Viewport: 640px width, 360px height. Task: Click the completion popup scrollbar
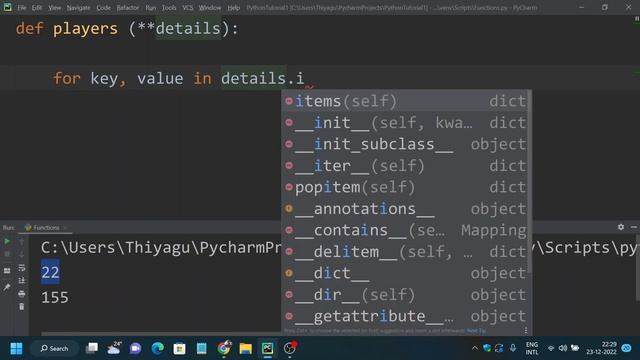point(530,182)
